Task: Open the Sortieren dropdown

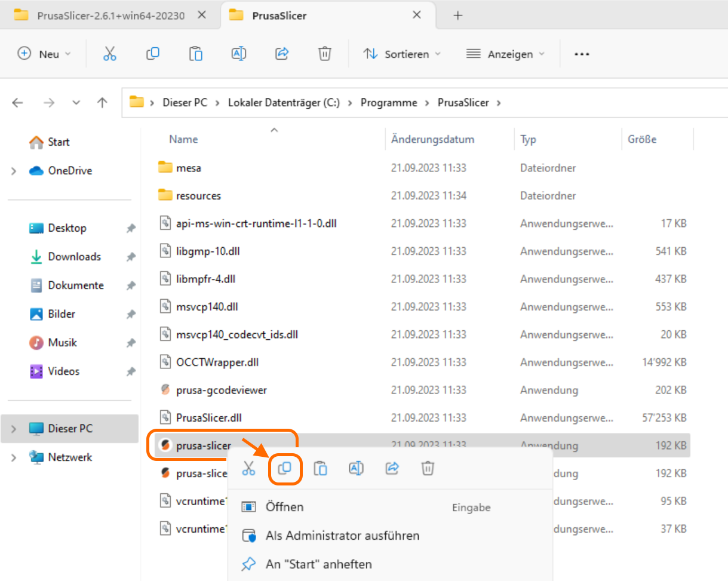Action: pyautogui.click(x=403, y=54)
